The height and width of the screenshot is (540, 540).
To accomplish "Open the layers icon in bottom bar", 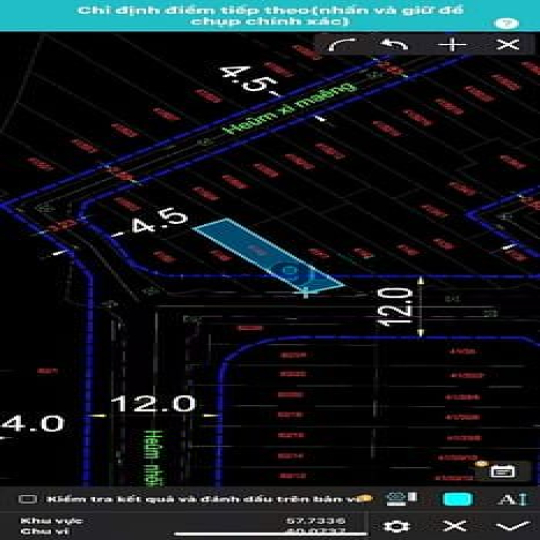I will (402, 499).
